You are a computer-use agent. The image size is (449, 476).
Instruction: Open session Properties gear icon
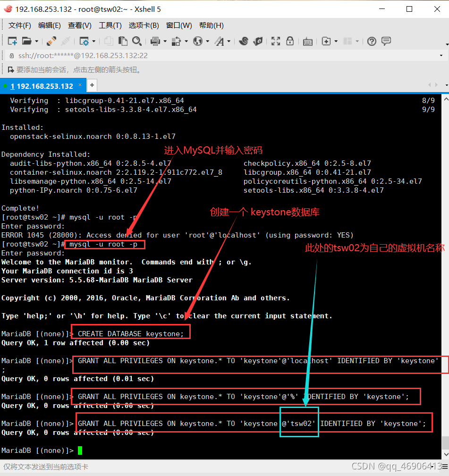[84, 41]
